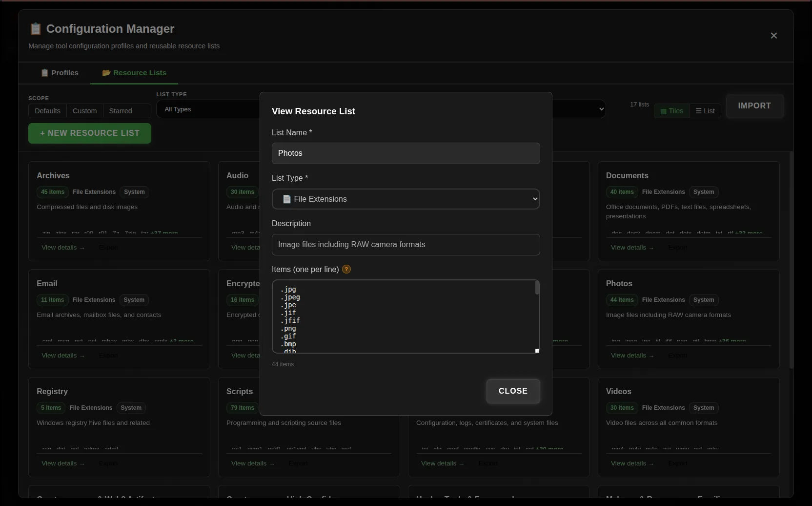Screen dimensions: 812x506
Task: Click the New Resource List button
Action: click(x=90, y=133)
